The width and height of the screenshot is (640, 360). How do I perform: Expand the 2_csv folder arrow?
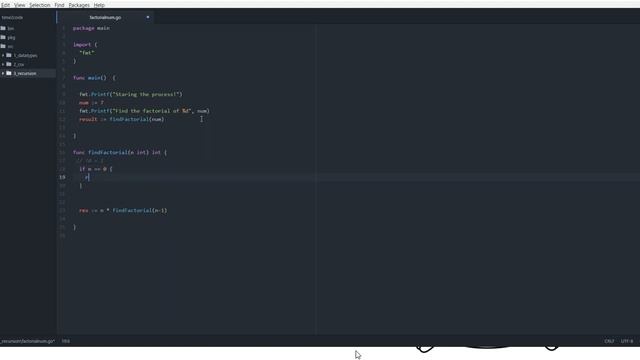point(3,64)
